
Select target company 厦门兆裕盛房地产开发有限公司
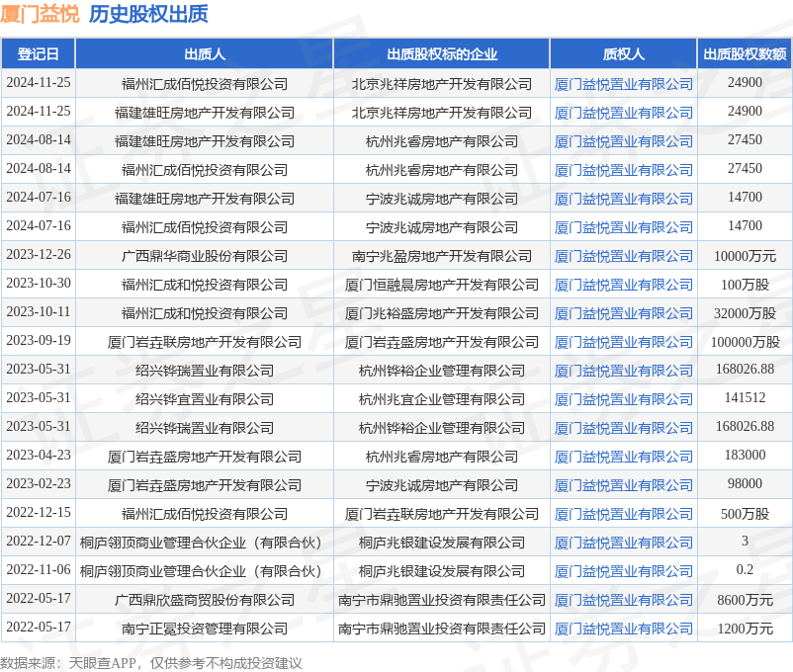(442, 313)
